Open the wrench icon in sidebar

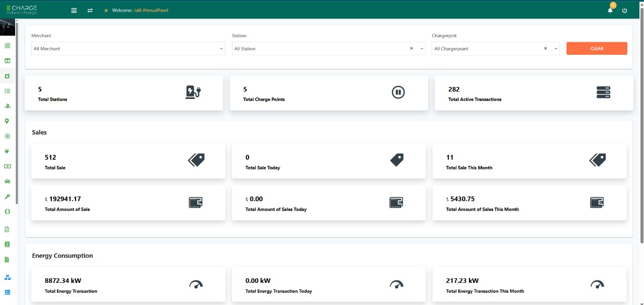coord(7,196)
